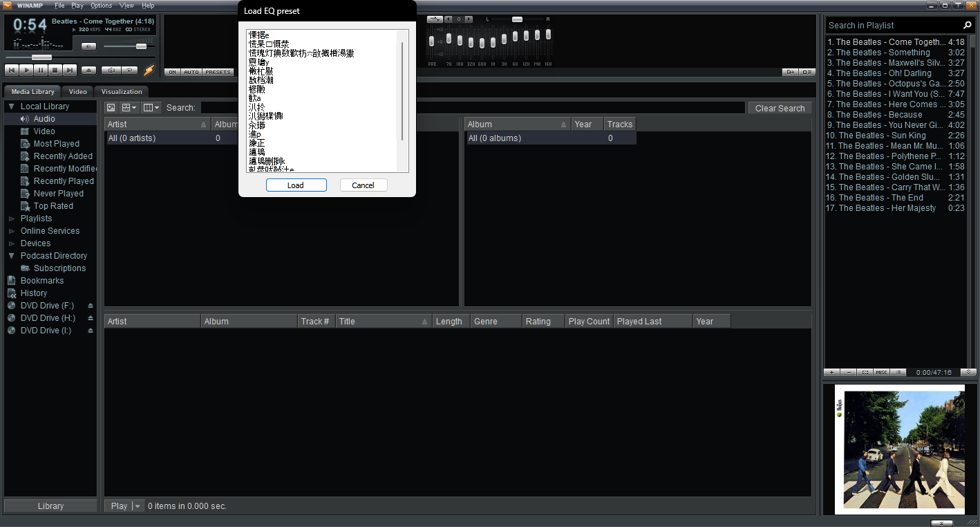980x527 pixels.
Task: Open the Never Played view
Action: (x=59, y=194)
